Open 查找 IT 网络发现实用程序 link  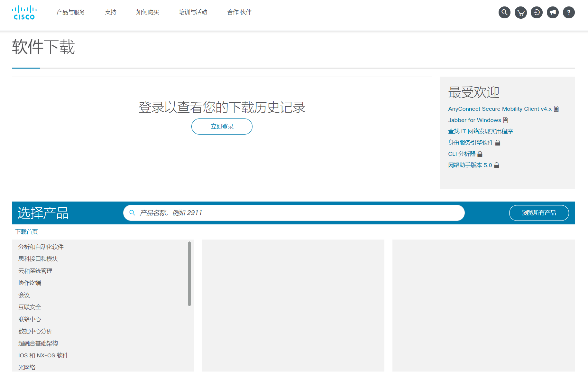coord(481,131)
